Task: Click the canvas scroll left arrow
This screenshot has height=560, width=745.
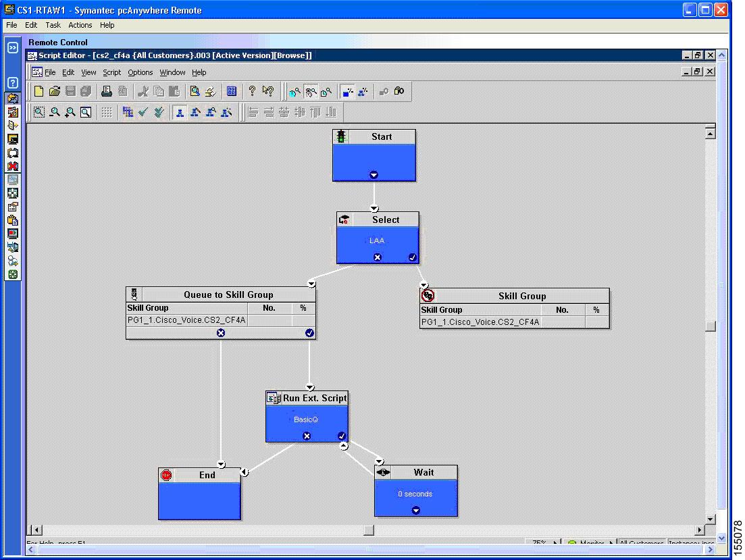Action: (x=36, y=530)
